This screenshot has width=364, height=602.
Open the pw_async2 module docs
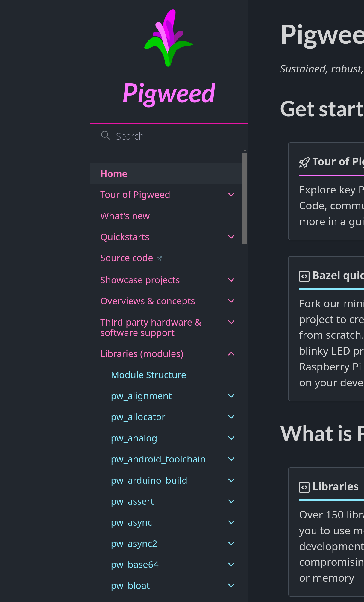coord(134,544)
